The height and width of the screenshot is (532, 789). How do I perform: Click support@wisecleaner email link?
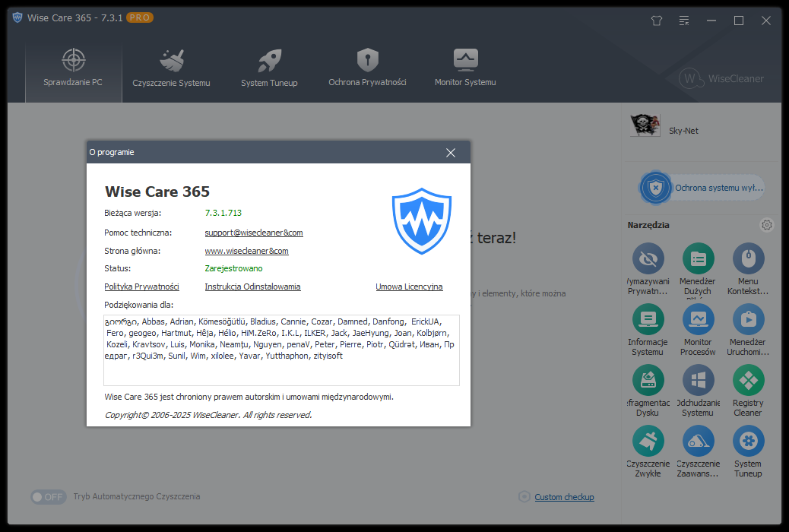pyautogui.click(x=254, y=233)
